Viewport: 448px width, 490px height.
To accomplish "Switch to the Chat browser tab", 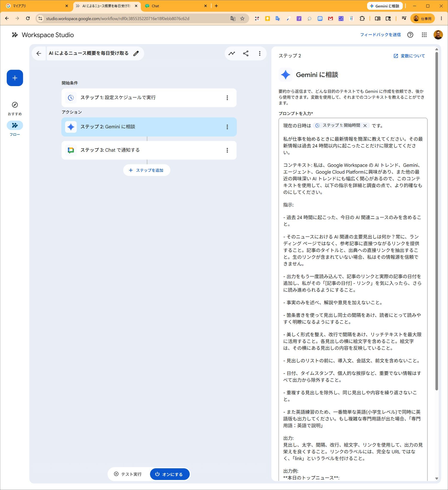I will 175,6.
